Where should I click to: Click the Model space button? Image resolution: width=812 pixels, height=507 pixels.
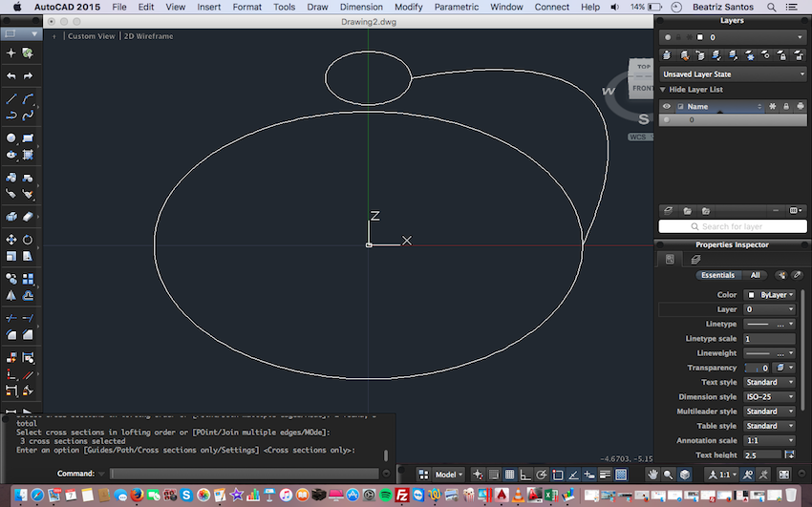[x=448, y=475]
